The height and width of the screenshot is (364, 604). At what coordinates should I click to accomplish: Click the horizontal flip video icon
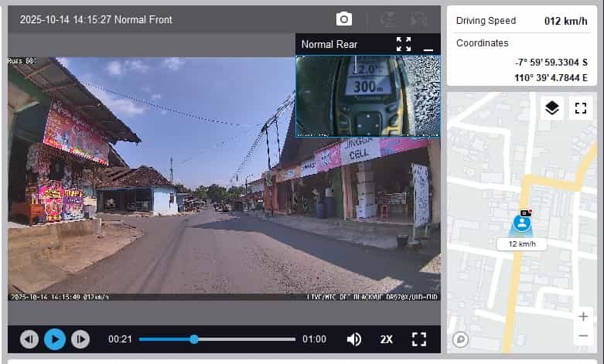coord(420,19)
